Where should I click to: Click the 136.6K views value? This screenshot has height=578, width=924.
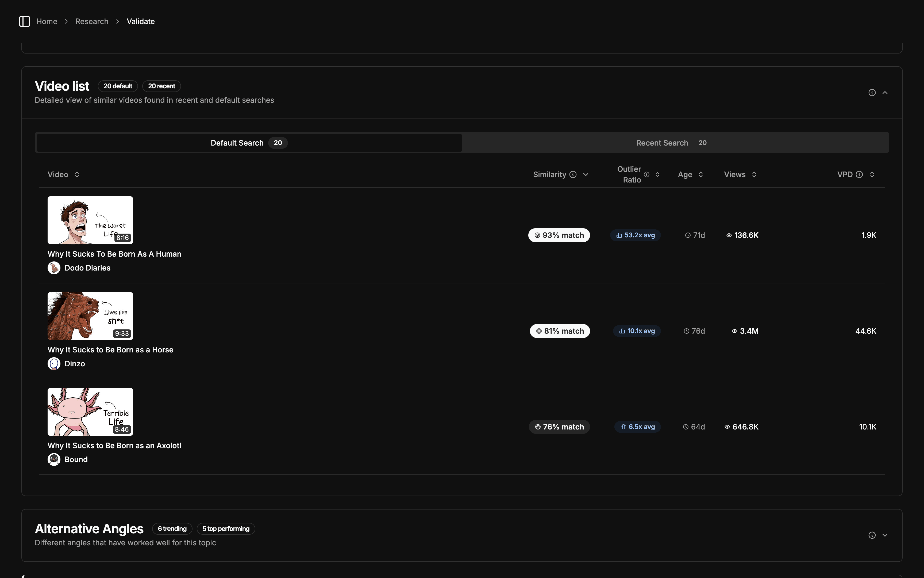click(x=742, y=235)
